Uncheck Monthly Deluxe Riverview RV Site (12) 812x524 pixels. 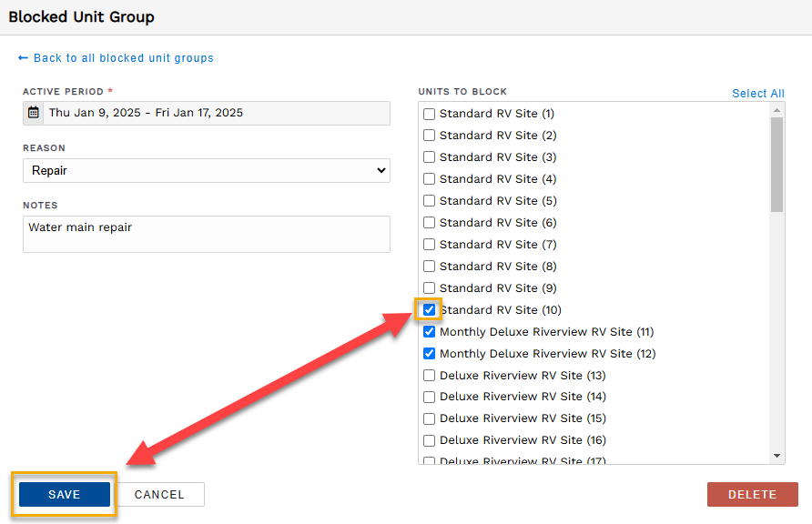[x=430, y=354]
